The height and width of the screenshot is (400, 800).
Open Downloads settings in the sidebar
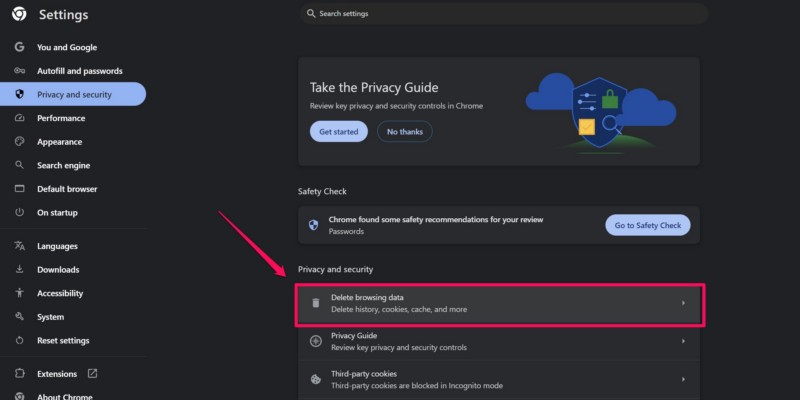(58, 270)
